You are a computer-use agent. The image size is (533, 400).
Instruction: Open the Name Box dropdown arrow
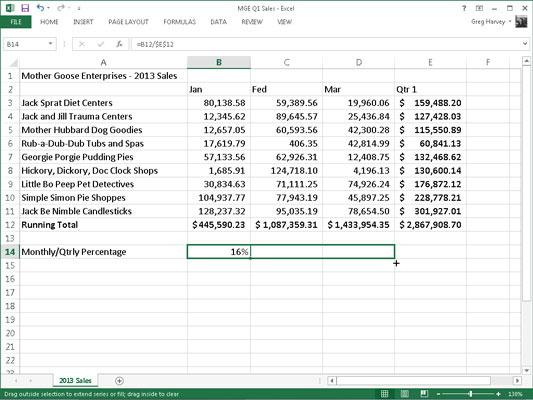(50, 44)
